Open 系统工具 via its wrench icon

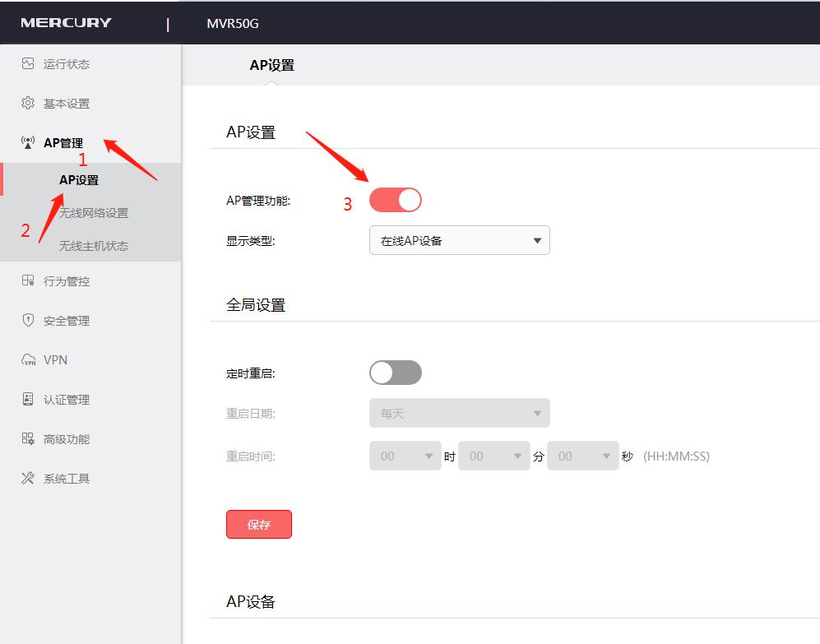[x=26, y=478]
